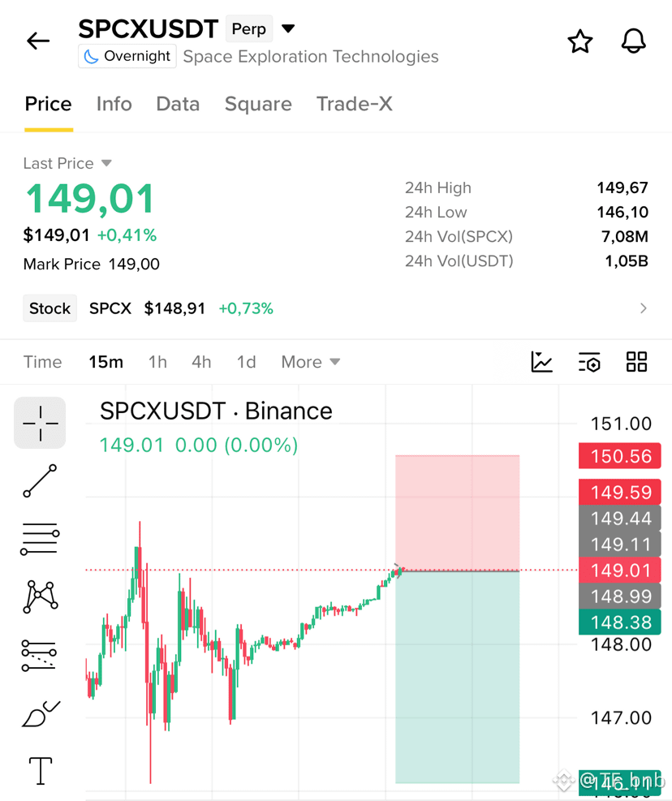Expand the SPCXUSDT Perp dropdown arrow
This screenshot has height=801, width=672.
(x=288, y=28)
